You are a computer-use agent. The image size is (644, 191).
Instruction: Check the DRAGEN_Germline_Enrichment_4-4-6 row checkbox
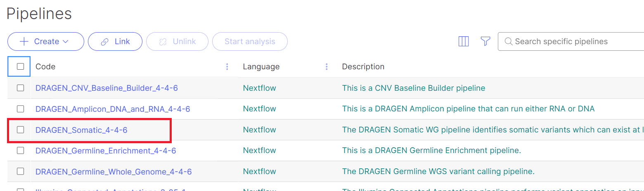tap(20, 151)
